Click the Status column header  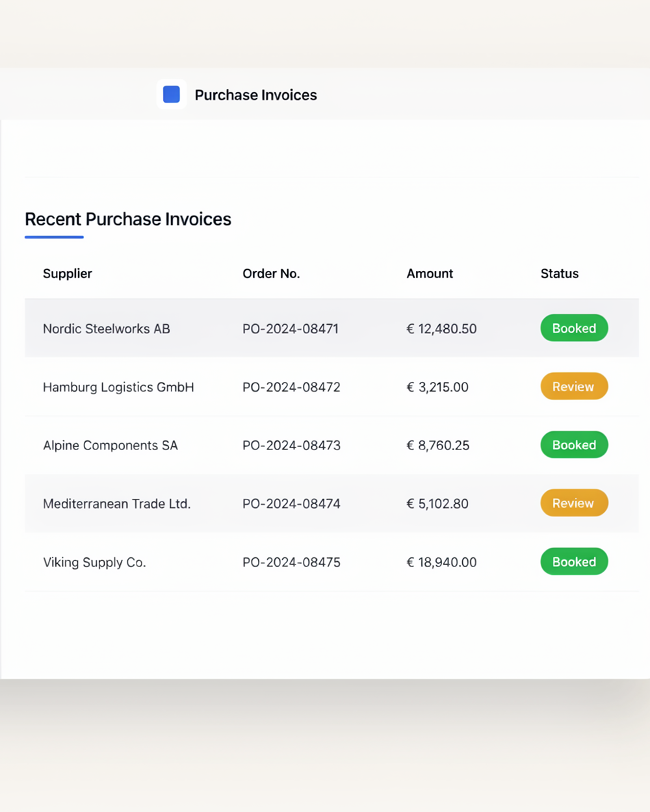[560, 273]
